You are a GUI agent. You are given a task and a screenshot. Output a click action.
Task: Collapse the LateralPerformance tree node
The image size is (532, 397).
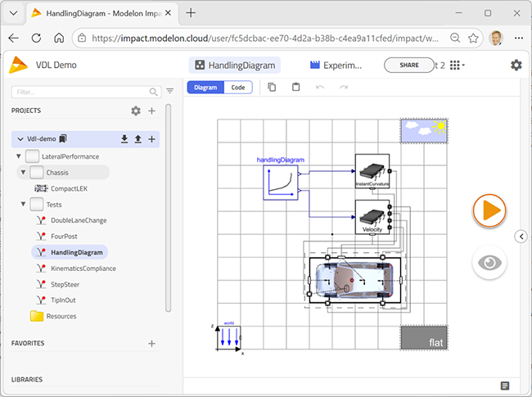click(x=18, y=156)
